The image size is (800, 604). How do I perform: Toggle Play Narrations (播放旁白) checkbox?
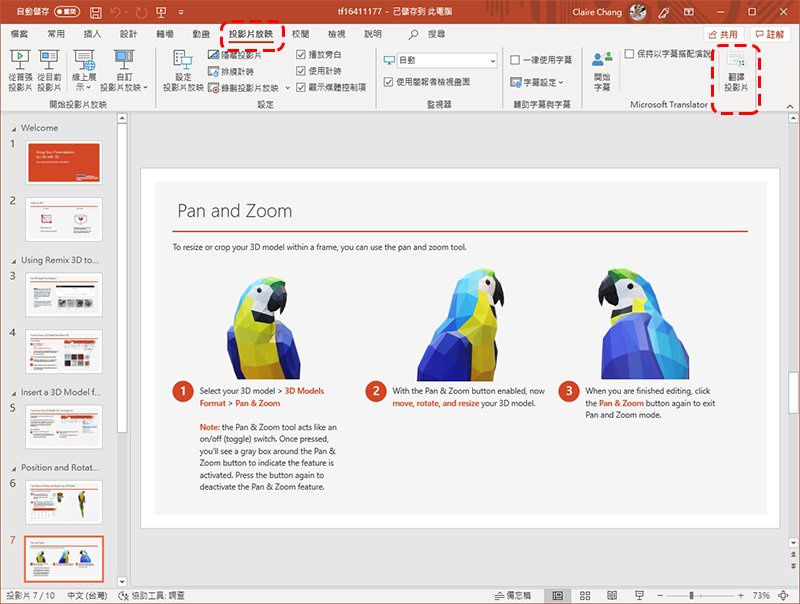301,55
